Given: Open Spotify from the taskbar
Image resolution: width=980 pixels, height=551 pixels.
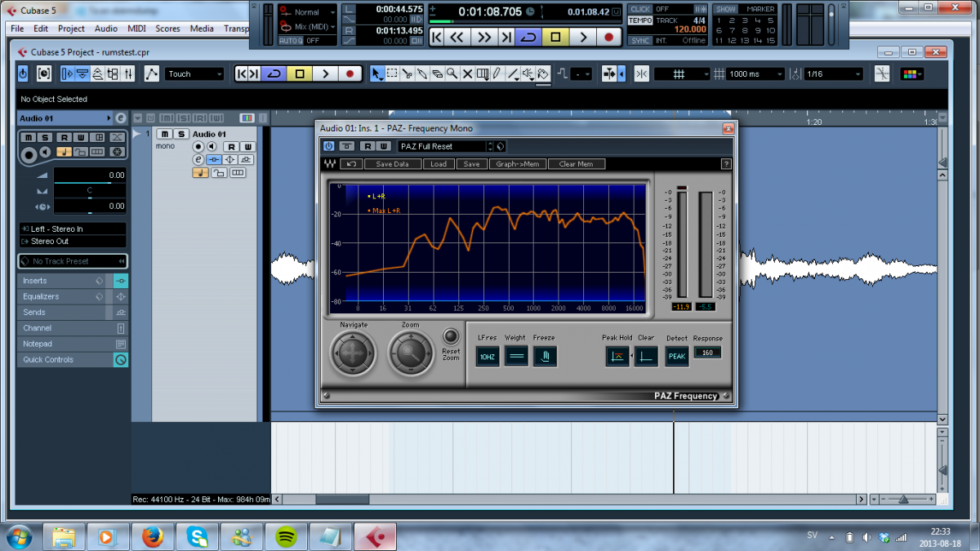Looking at the screenshot, I should 286,536.
